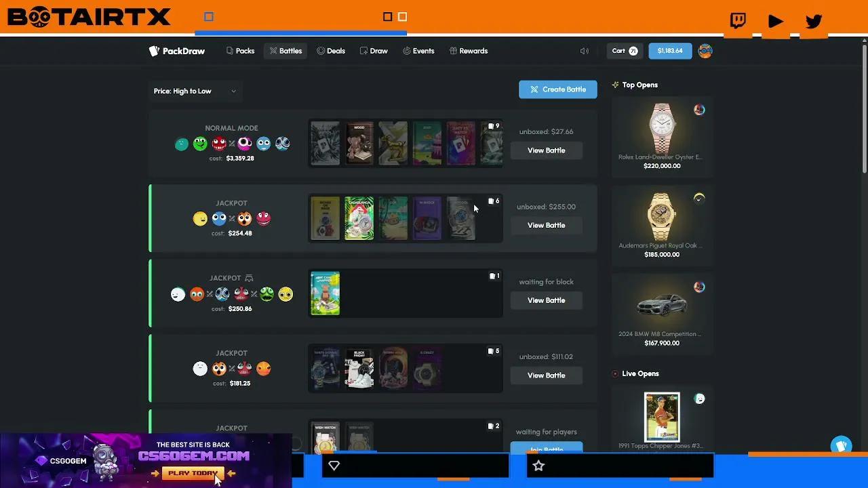View the $3,359.28 Normal Mode battle
Viewport: 868px width, 488px height.
[x=546, y=150]
